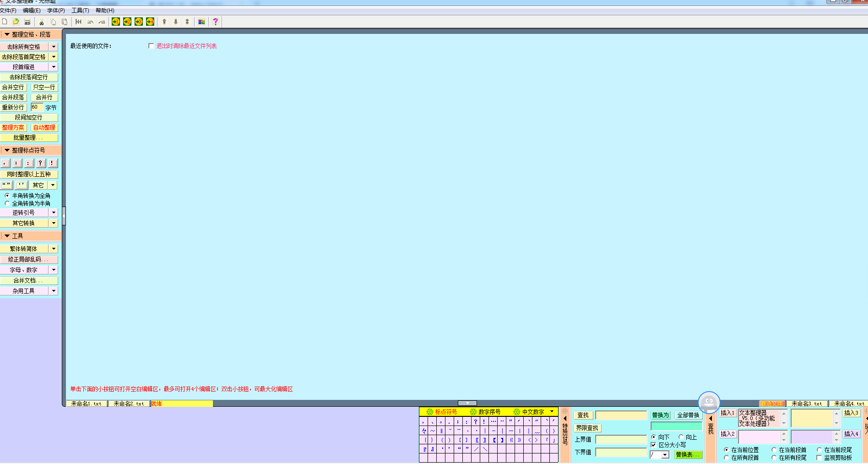Click the New file icon in toolbar

[x=5, y=22]
